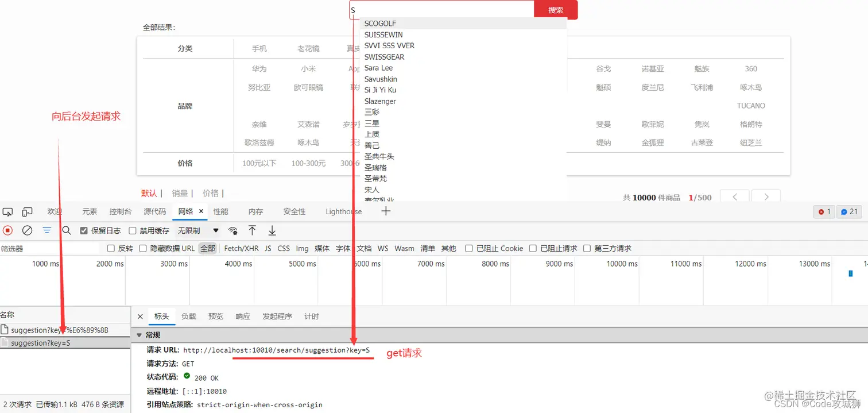This screenshot has height=413, width=868.
Task: Uncheck the 保留日志 checkbox
Action: (85, 230)
